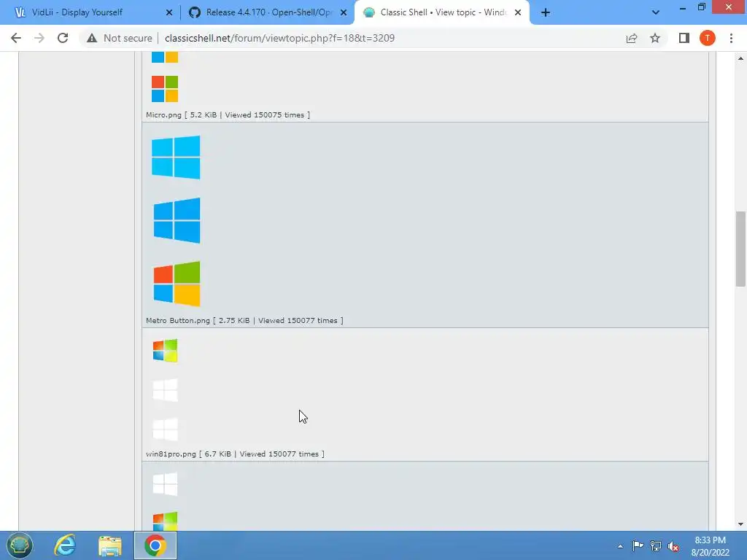Click the scrollbar up arrow
The width and height of the screenshot is (747, 560).
tap(740, 58)
